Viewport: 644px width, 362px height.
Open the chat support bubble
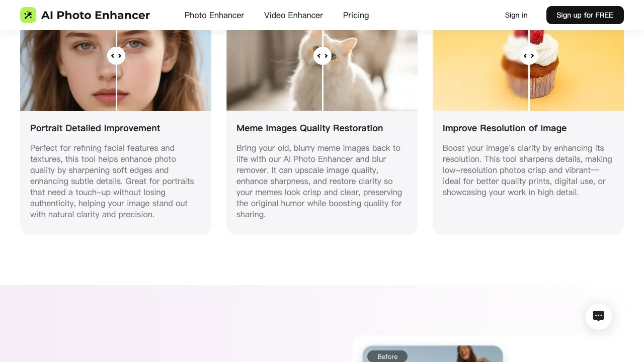click(598, 316)
